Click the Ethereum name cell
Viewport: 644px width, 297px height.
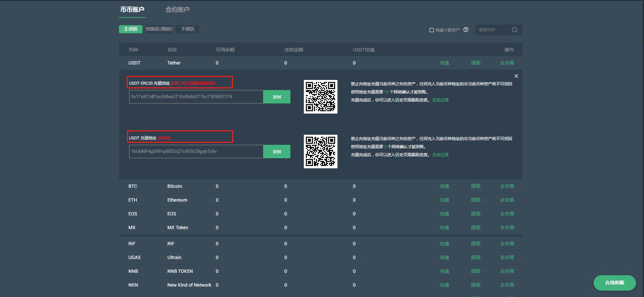tap(177, 200)
